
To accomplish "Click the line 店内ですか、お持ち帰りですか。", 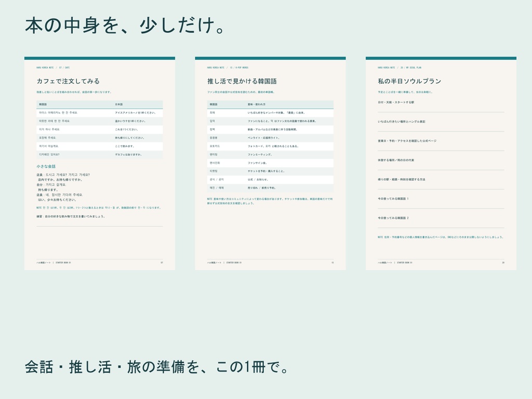I will [60, 180].
